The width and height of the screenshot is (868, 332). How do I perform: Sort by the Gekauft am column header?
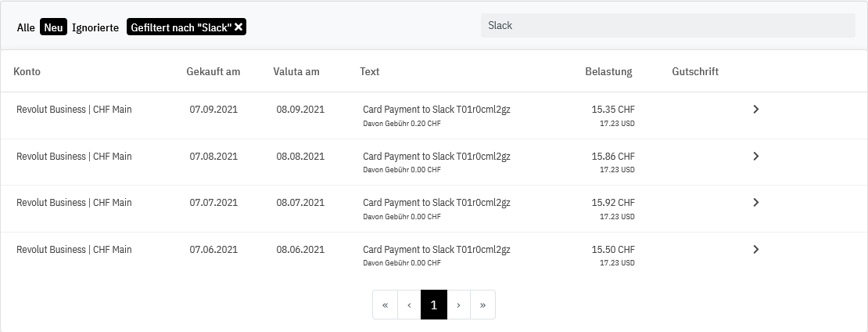coord(213,72)
